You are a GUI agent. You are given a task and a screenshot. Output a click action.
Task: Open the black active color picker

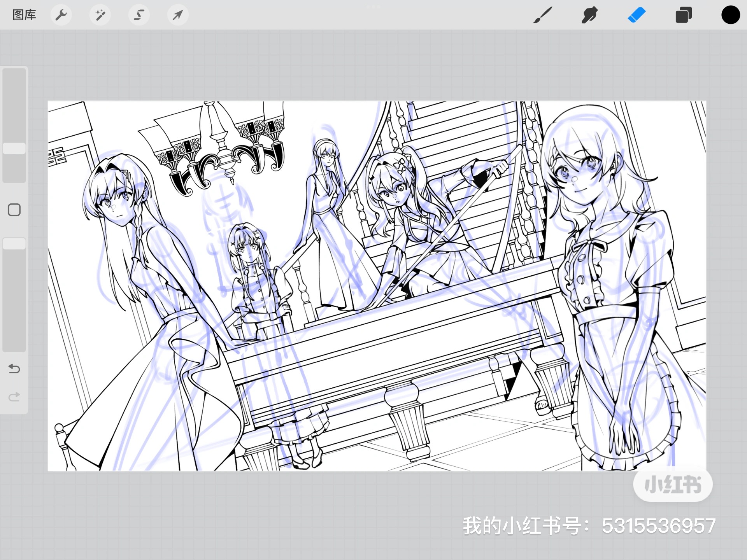click(730, 15)
